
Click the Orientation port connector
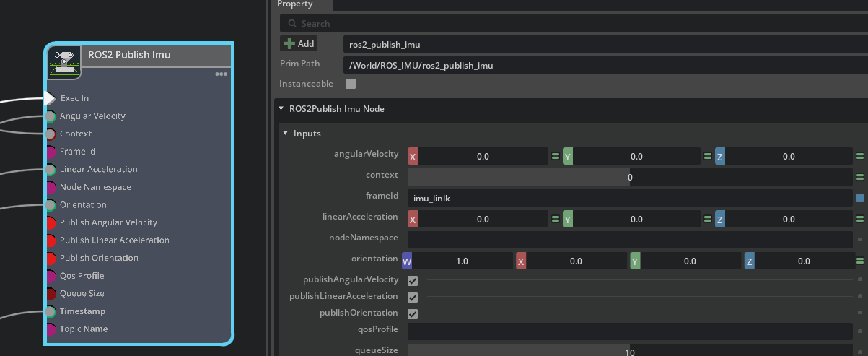point(50,205)
